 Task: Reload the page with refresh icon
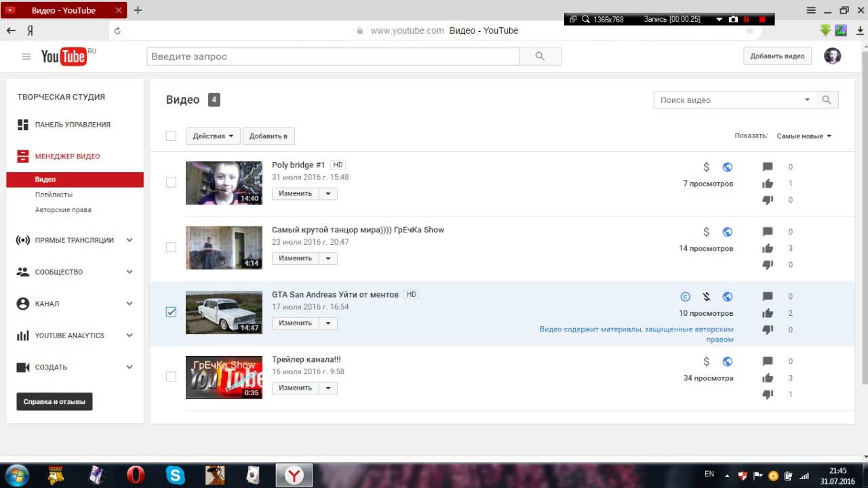[x=117, y=30]
